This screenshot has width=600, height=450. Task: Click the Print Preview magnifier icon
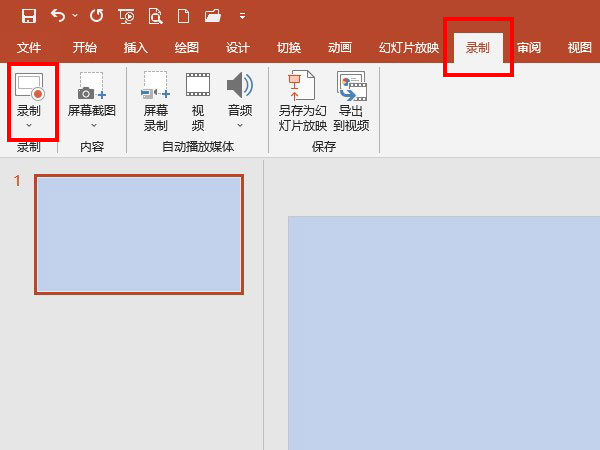[x=155, y=16]
